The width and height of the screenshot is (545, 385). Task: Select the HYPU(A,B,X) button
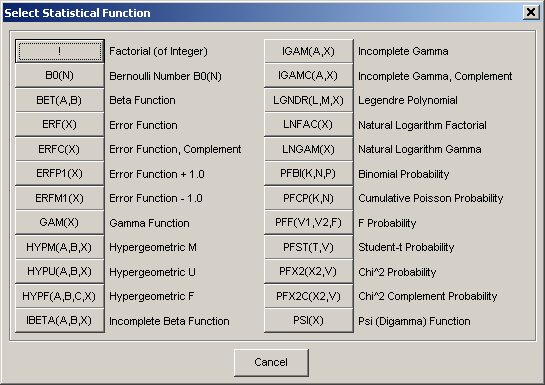[x=59, y=271]
